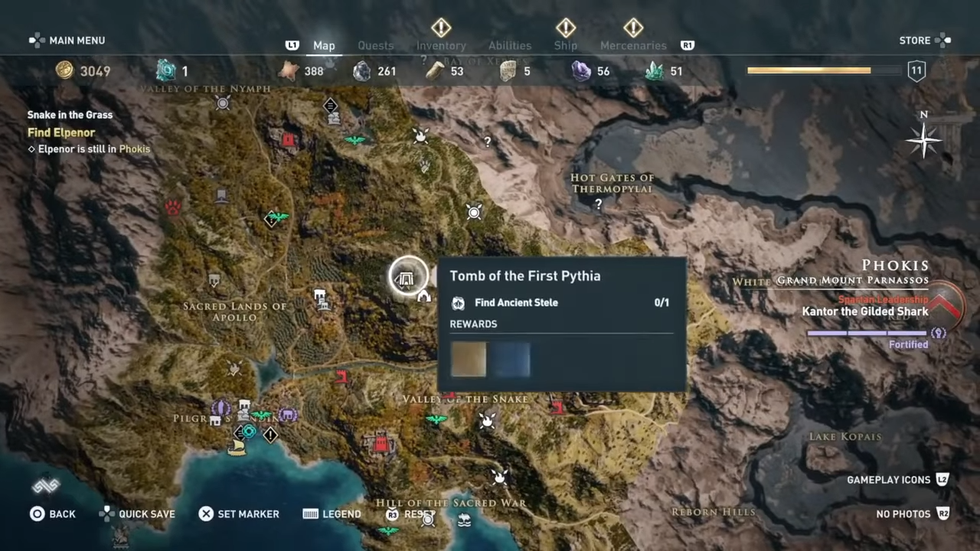The image size is (980, 551).
Task: Select the Tomb of the First Pythia marker
Action: pyautogui.click(x=408, y=277)
